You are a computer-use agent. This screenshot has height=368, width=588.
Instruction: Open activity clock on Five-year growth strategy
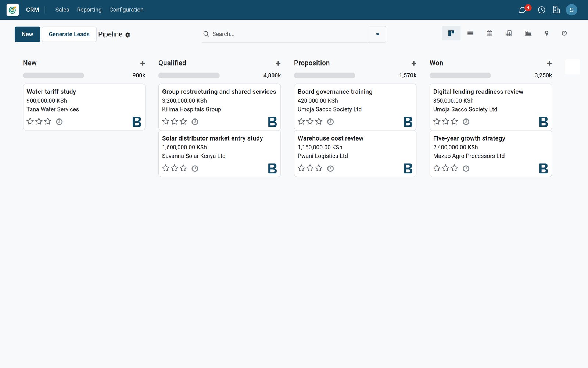tap(466, 169)
